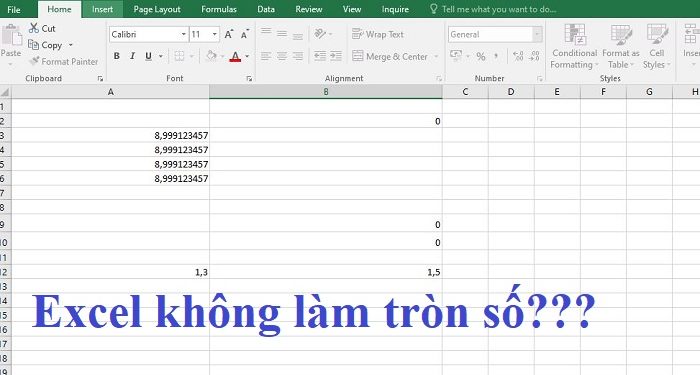The height and width of the screenshot is (375, 700).
Task: Align text left
Action: (266, 56)
